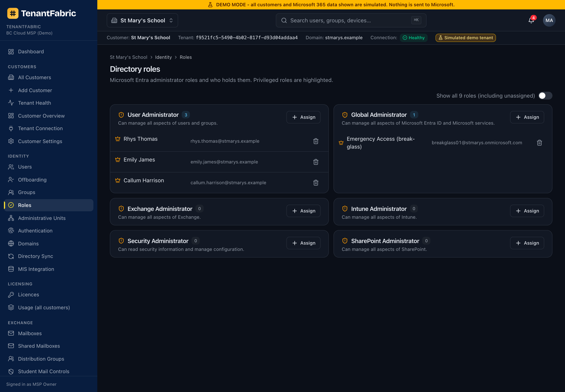The width and height of the screenshot is (565, 392).
Task: Open the notifications bell
Action: click(531, 20)
